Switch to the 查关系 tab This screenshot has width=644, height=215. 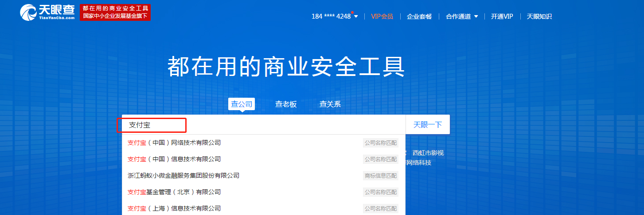pos(330,104)
